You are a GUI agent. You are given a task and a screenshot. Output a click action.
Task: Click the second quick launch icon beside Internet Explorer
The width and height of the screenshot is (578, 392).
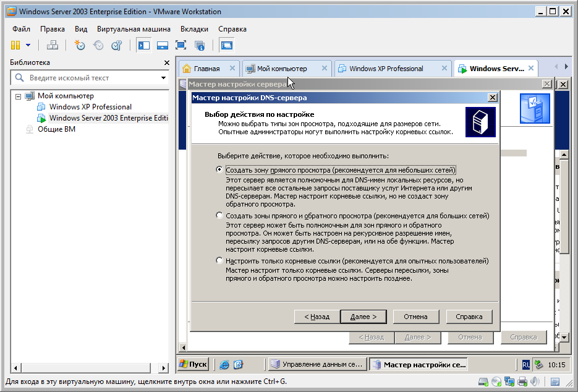[x=239, y=365]
